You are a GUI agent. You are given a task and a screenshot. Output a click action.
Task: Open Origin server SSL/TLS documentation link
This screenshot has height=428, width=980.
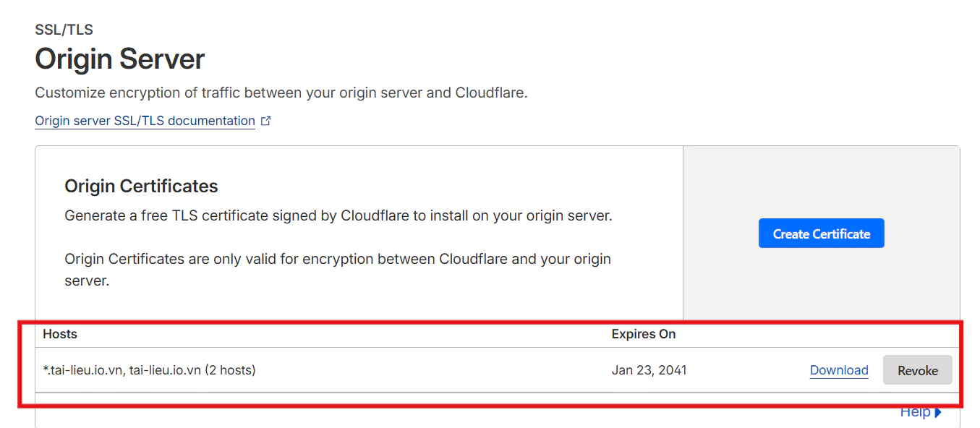click(x=145, y=121)
